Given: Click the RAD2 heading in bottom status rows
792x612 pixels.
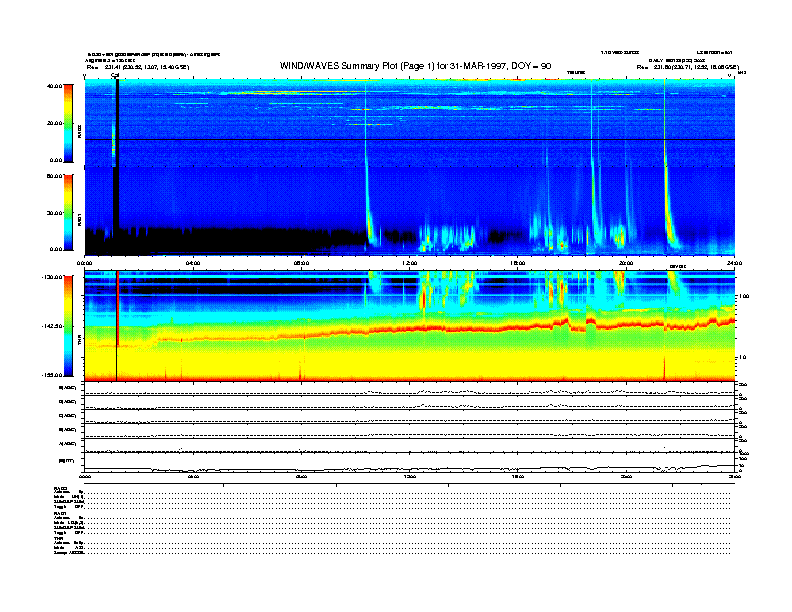Looking at the screenshot, I should tap(61, 489).
